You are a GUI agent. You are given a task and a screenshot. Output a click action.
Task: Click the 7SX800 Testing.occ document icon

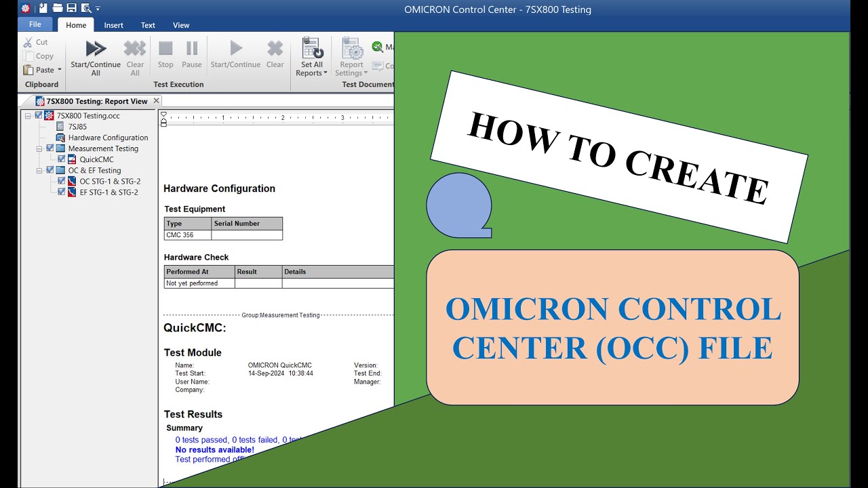pos(49,115)
